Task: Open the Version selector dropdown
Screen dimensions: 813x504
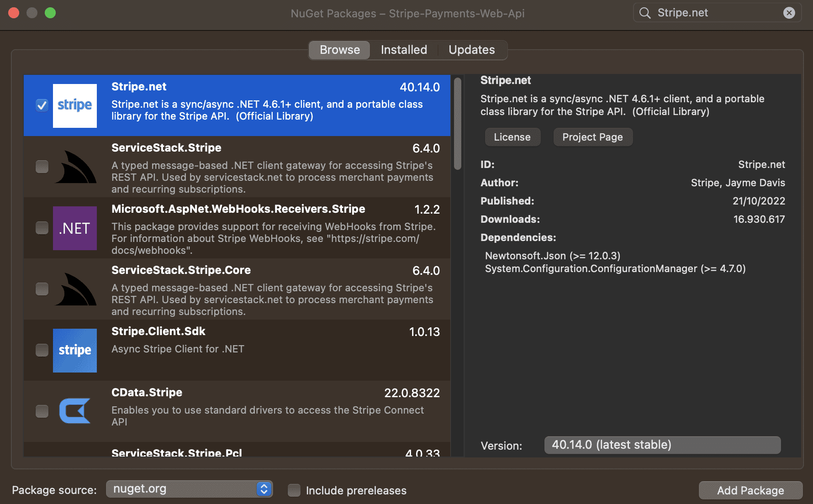Action: pyautogui.click(x=662, y=445)
